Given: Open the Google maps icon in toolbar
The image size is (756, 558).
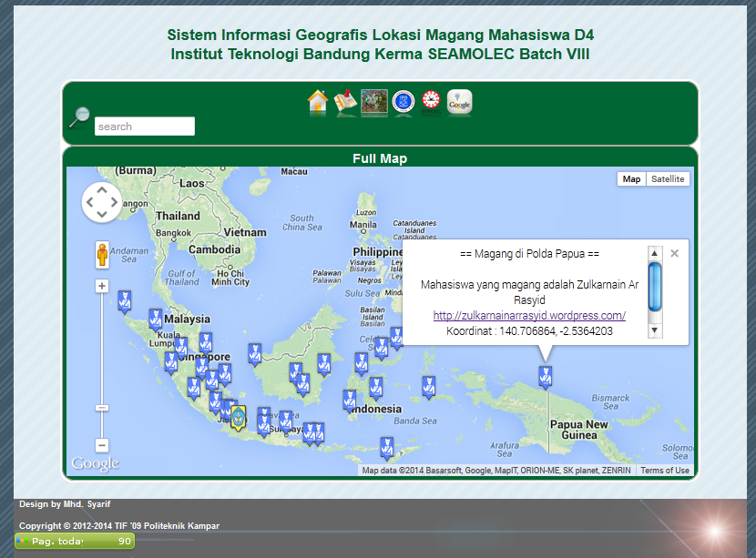Looking at the screenshot, I should [x=460, y=102].
